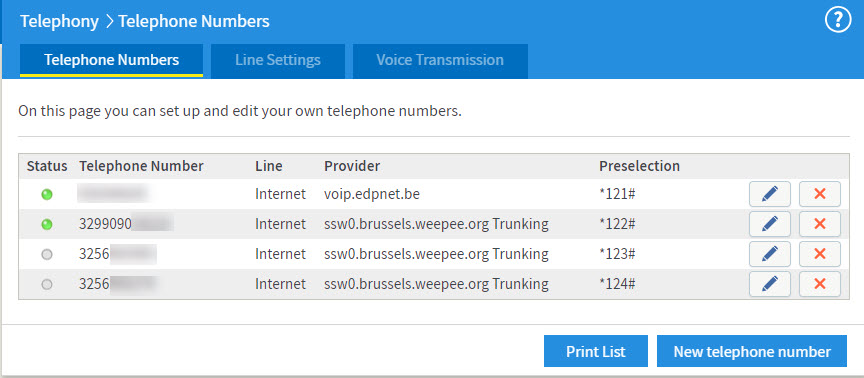Viewport: 864px width, 378px height.
Task: Delete the number with preselection *124#
Action: pos(820,284)
